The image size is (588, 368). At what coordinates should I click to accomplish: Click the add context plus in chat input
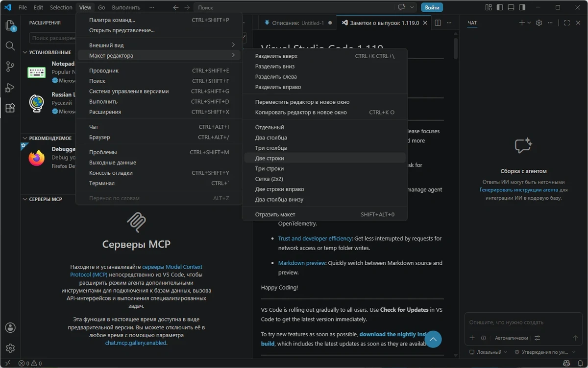(472, 338)
